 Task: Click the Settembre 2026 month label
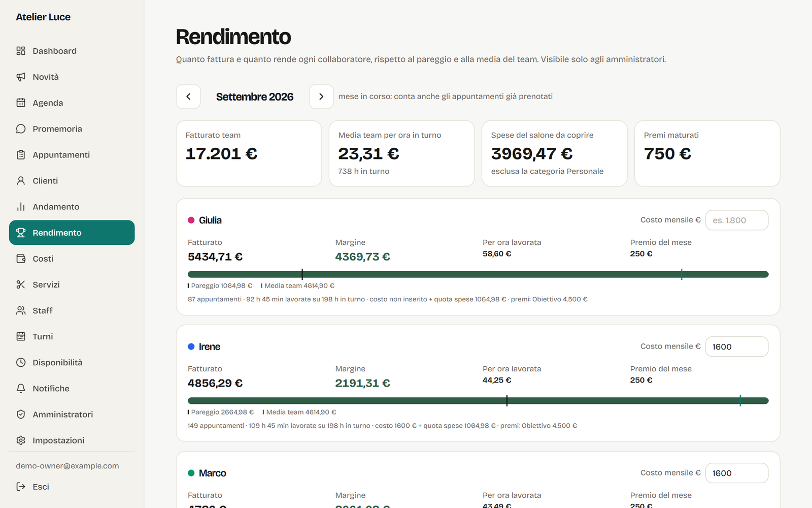255,97
